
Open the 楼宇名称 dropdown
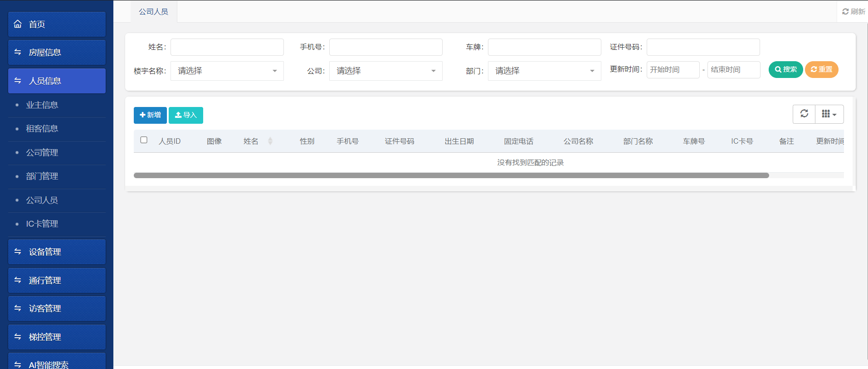227,71
